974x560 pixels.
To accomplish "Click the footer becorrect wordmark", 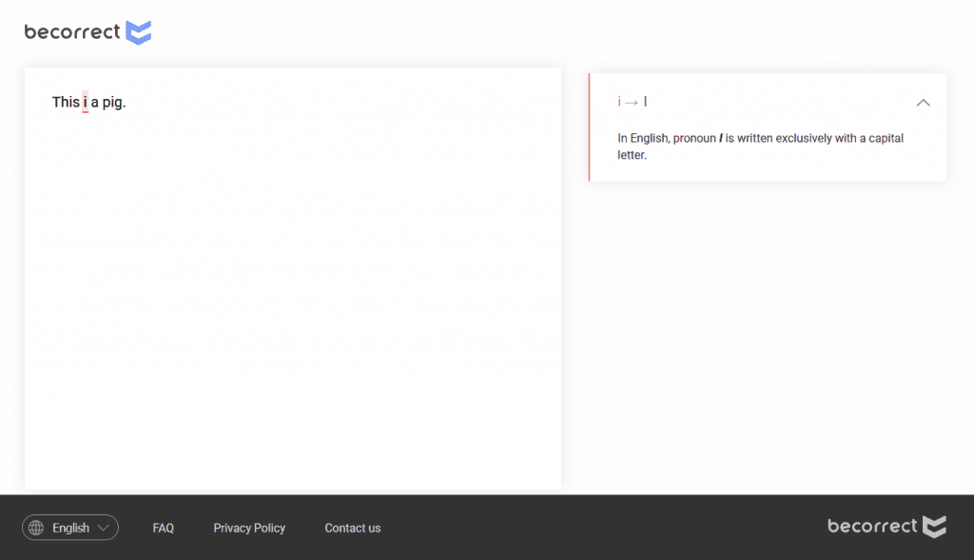I will [x=872, y=526].
